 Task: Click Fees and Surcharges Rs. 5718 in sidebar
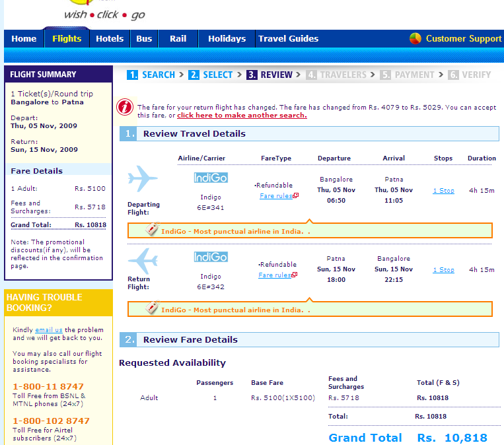(x=59, y=207)
